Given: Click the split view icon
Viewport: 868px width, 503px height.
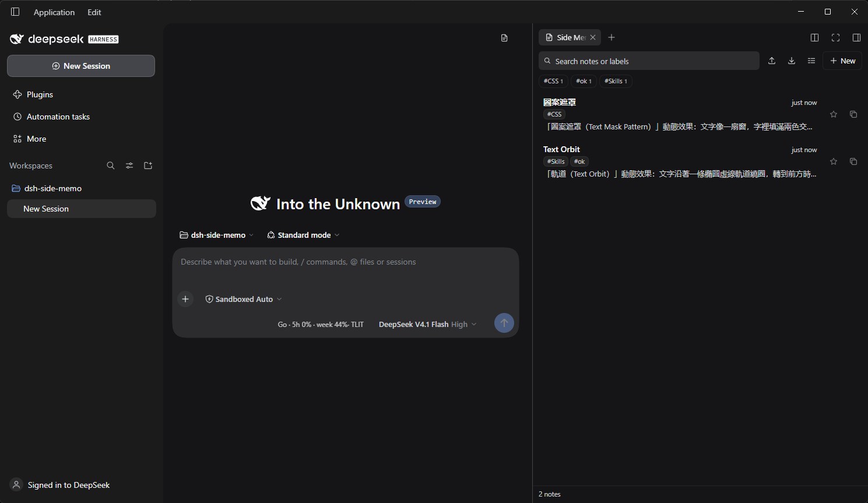Looking at the screenshot, I should [815, 37].
